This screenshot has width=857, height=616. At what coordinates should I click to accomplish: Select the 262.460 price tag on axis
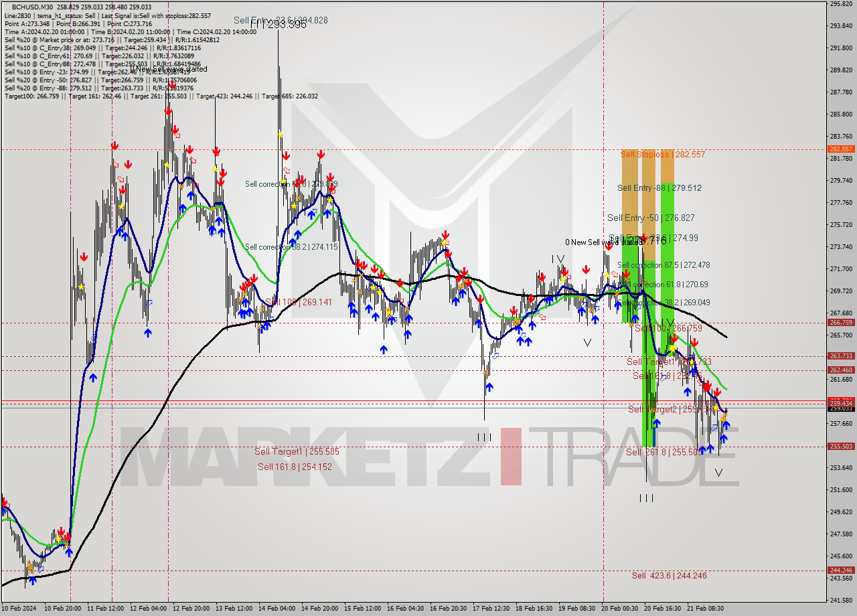point(842,370)
